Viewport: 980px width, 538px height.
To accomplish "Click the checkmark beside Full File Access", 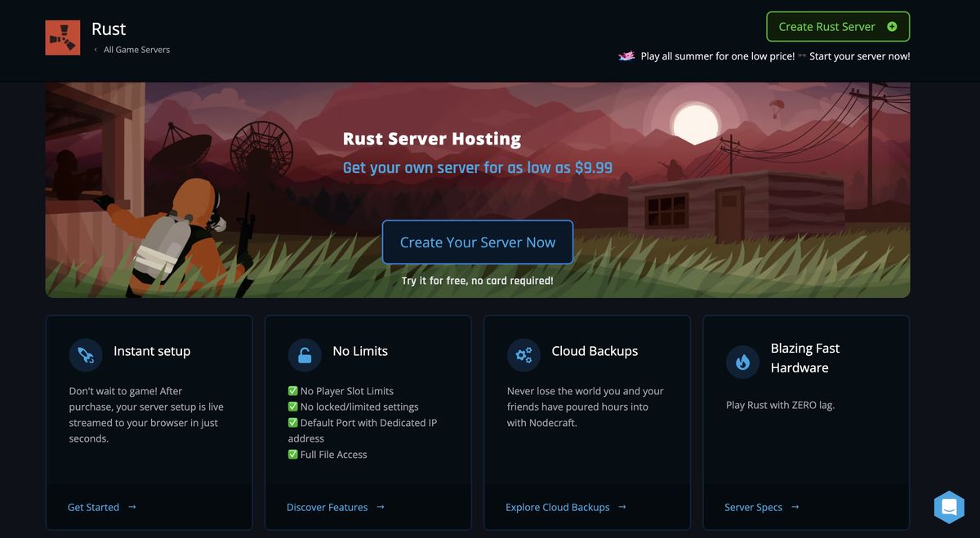I will pos(293,454).
